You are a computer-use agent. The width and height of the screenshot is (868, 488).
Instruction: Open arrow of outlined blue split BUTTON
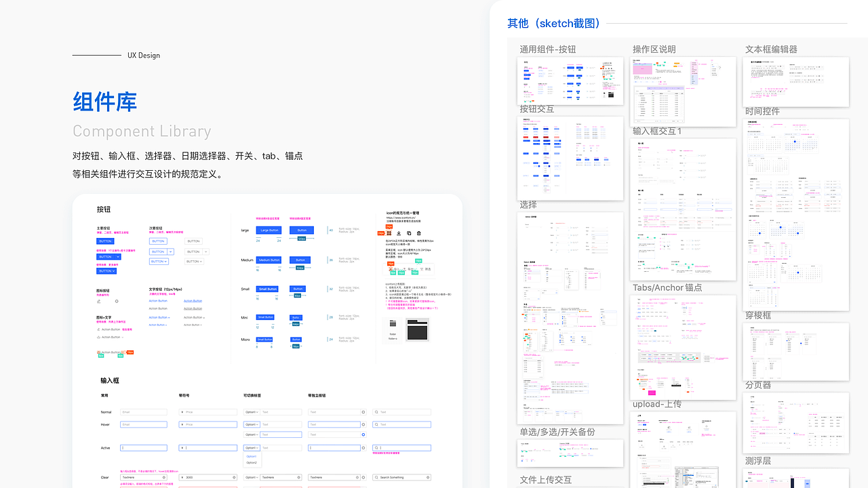click(x=171, y=251)
